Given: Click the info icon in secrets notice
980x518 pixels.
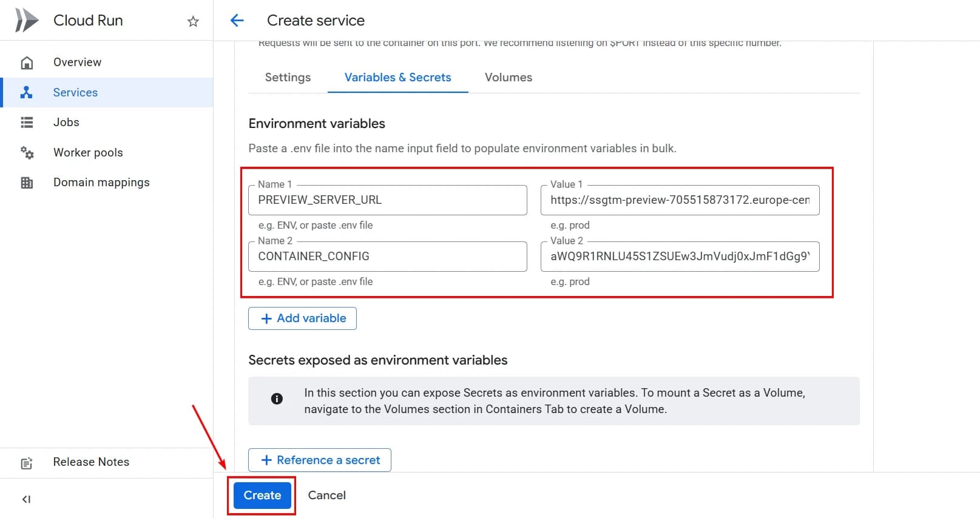Looking at the screenshot, I should click(x=277, y=399).
